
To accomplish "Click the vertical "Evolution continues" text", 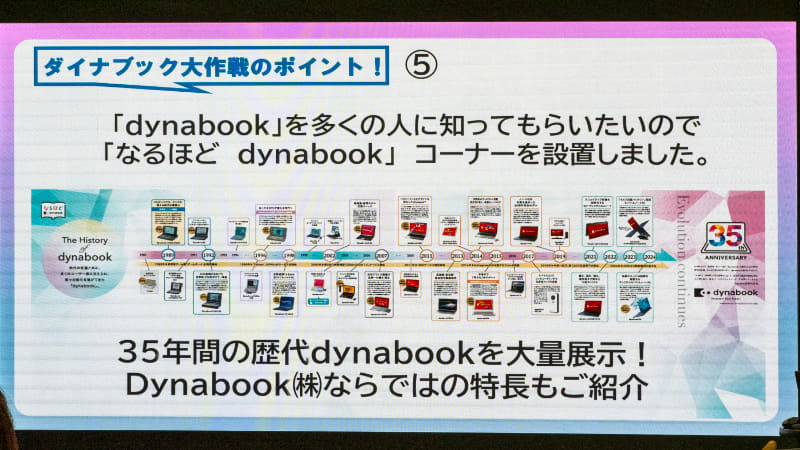I will coord(683,261).
